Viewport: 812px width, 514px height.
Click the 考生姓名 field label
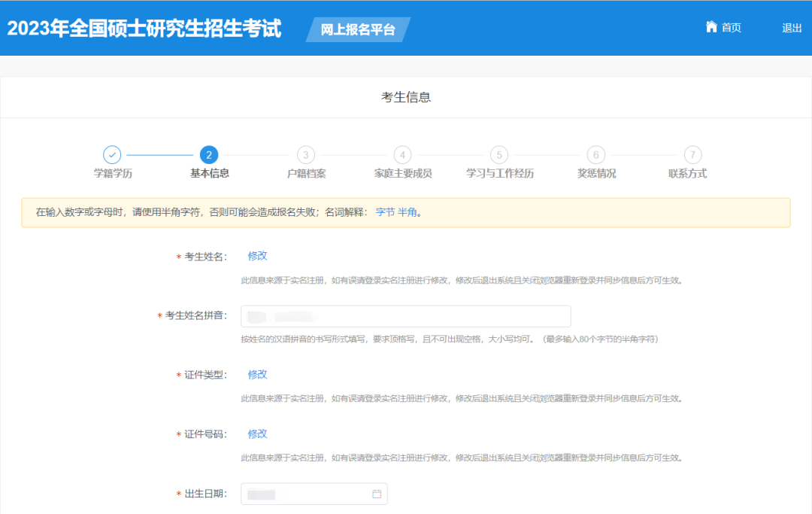205,257
